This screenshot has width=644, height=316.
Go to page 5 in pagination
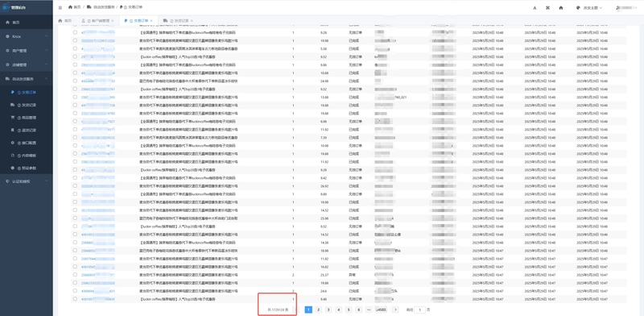349,310
